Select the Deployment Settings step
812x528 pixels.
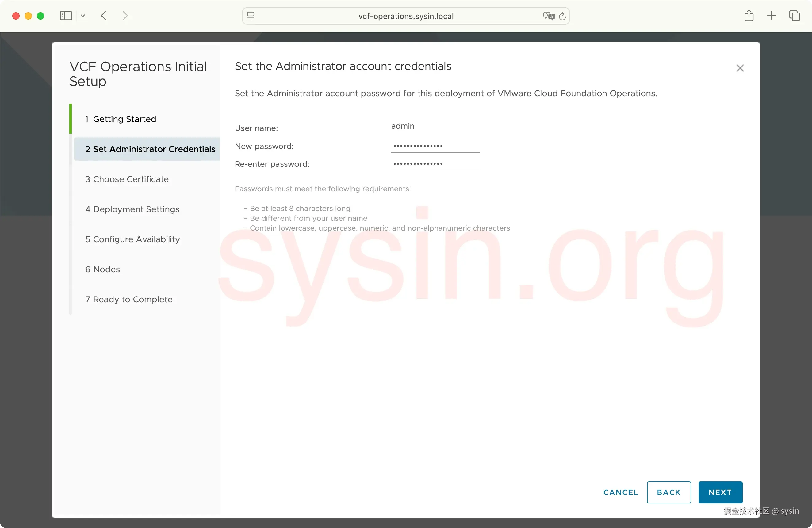[132, 209]
